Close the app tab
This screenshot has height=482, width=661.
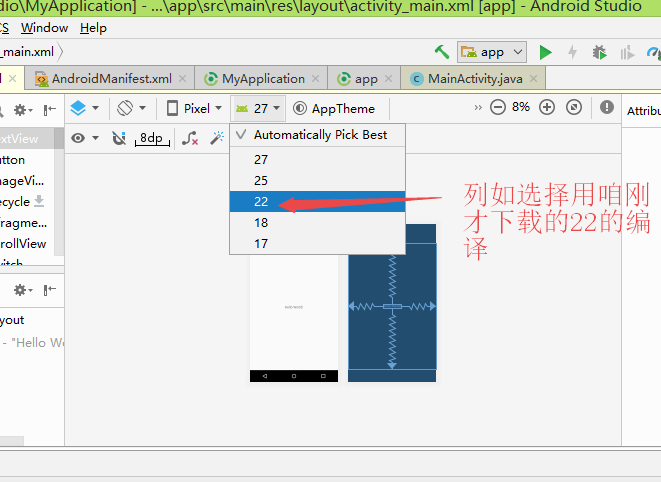(x=388, y=78)
